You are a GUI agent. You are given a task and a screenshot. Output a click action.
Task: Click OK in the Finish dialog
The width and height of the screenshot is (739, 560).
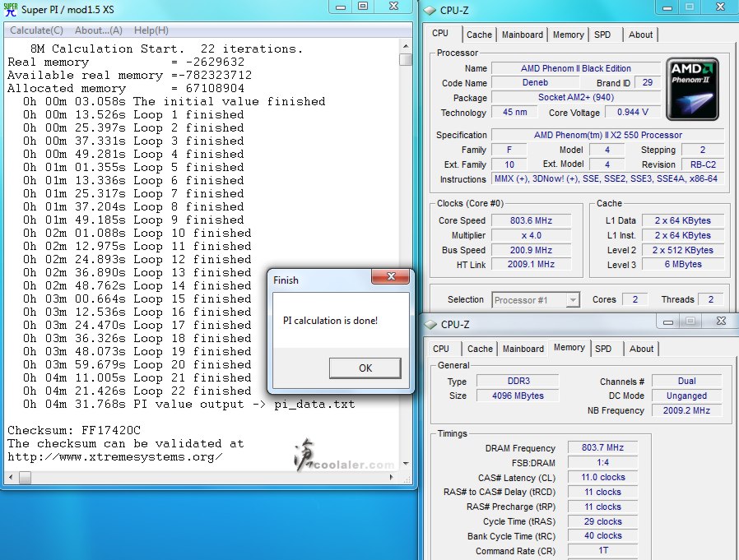365,368
